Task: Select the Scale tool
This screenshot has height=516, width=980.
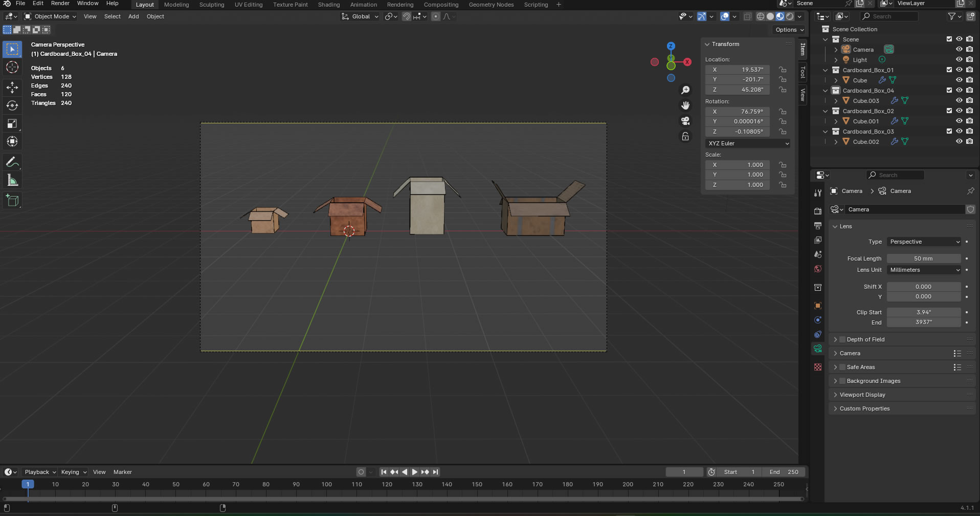Action: 12,123
